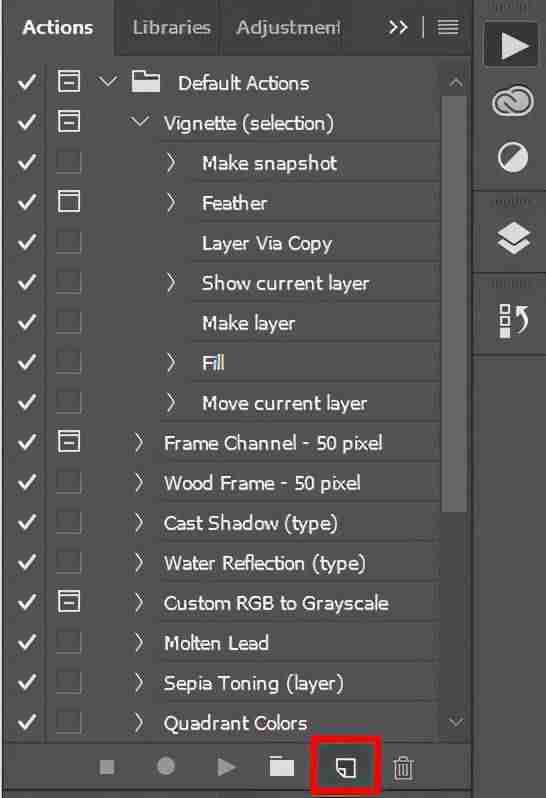
Task: Click the Create new set folder icon
Action: tap(281, 766)
